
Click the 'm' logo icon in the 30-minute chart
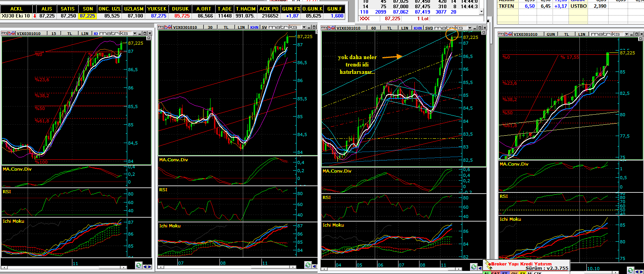coord(161,27)
